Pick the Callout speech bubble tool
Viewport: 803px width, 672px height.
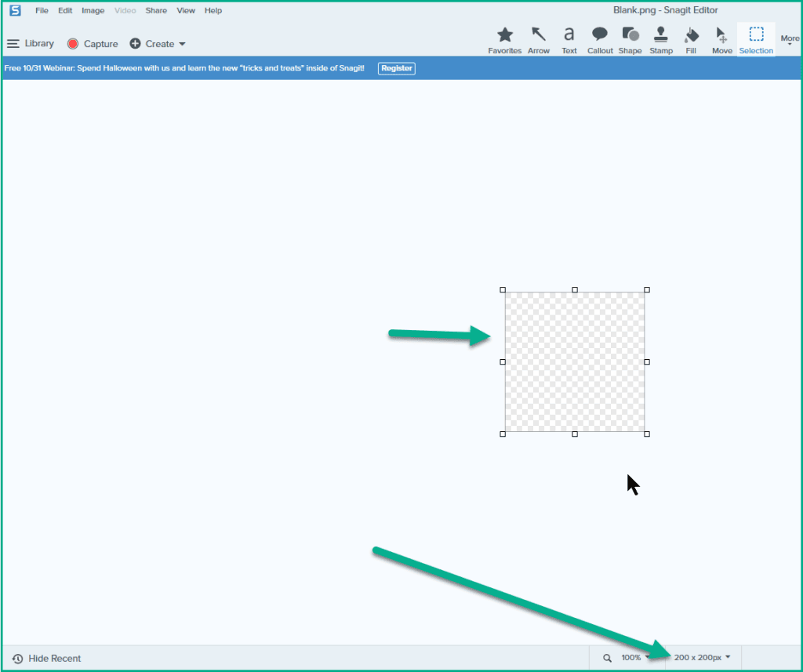600,39
